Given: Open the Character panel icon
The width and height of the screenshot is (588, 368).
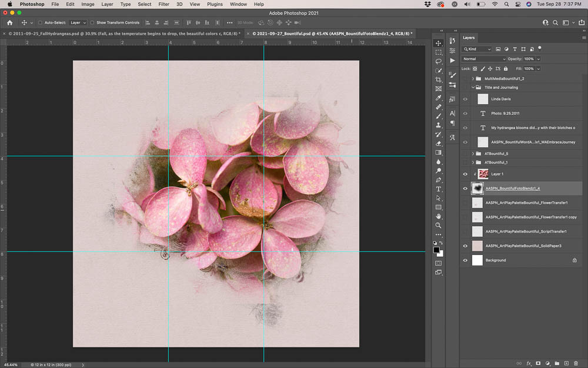Looking at the screenshot, I should point(452,113).
